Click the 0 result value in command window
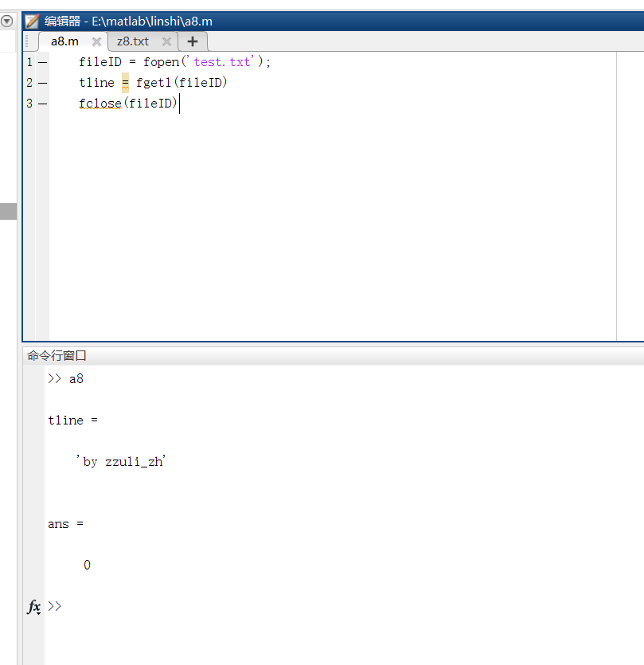The width and height of the screenshot is (644, 665). [x=87, y=565]
